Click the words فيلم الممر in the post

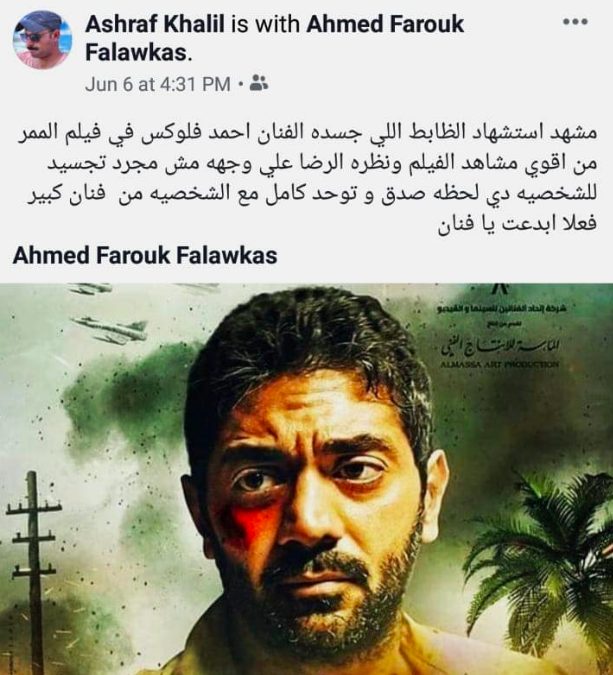pyautogui.click(x=57, y=133)
